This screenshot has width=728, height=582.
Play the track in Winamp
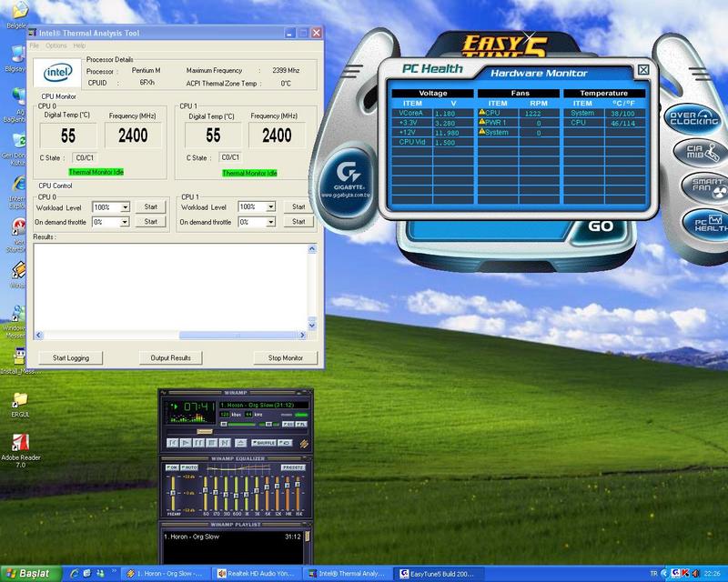(186, 443)
